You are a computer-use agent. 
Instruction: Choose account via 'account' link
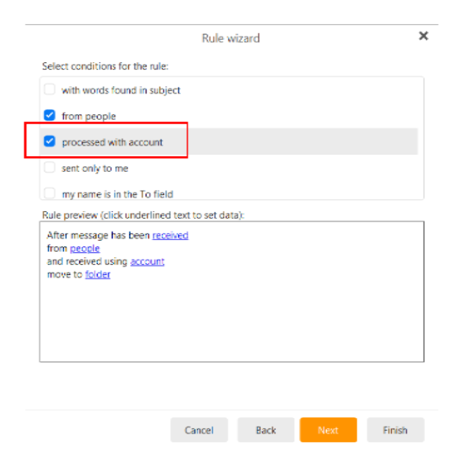point(147,261)
